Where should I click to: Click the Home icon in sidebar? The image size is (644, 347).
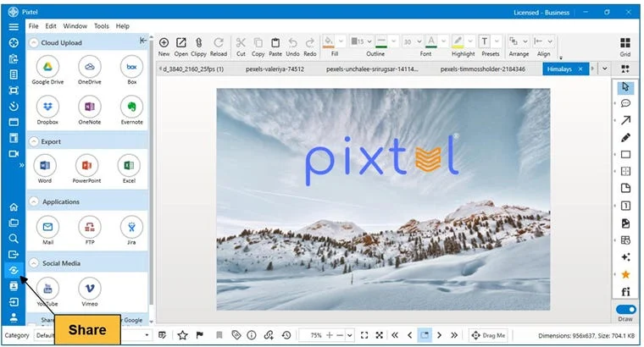(14, 207)
